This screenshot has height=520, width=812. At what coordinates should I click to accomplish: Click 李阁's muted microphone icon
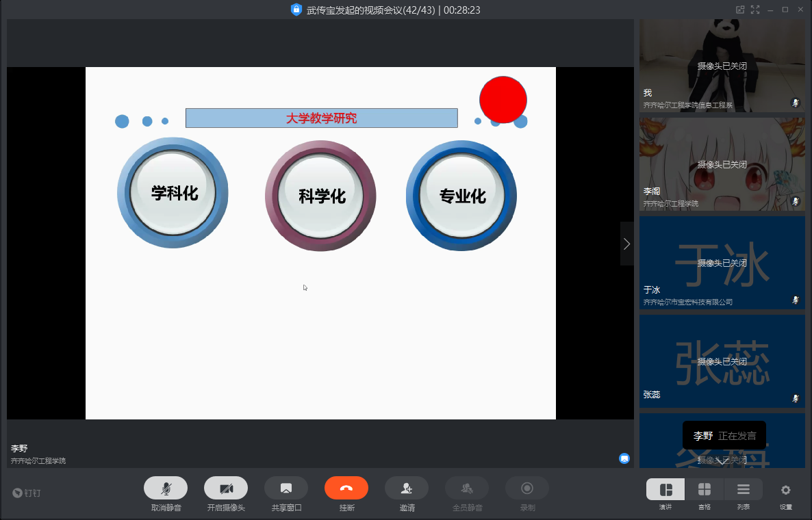click(x=796, y=201)
